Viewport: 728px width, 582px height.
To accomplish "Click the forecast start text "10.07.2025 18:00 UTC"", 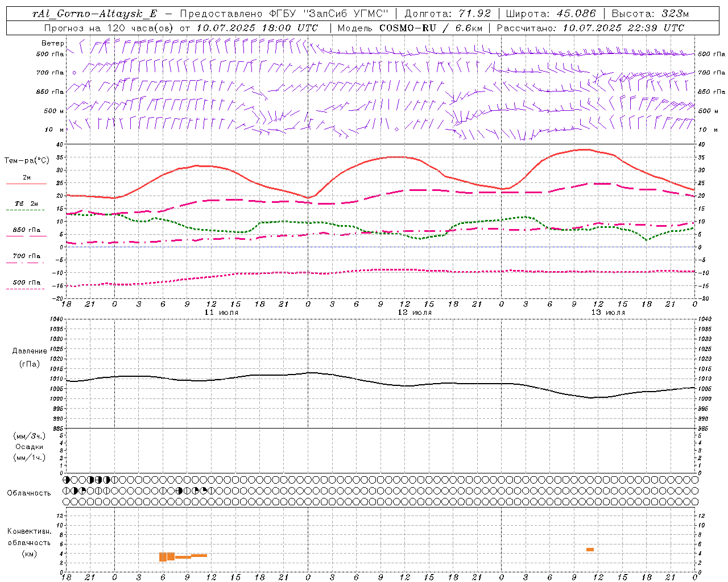I will pyautogui.click(x=257, y=28).
